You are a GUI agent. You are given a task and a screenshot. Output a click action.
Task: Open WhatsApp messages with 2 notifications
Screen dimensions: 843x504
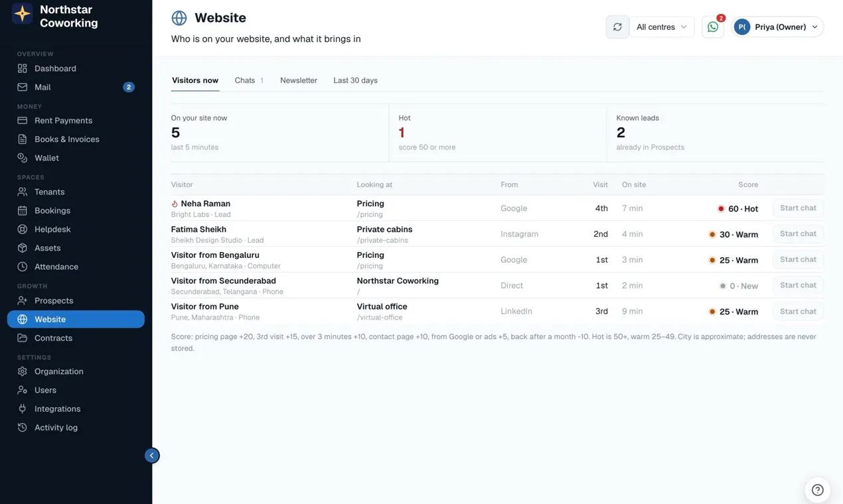(713, 27)
